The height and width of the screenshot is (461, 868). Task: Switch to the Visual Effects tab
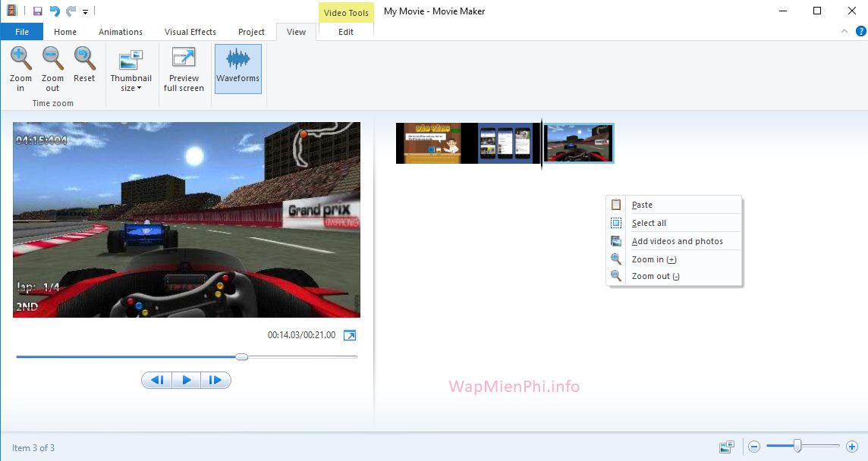pyautogui.click(x=190, y=32)
